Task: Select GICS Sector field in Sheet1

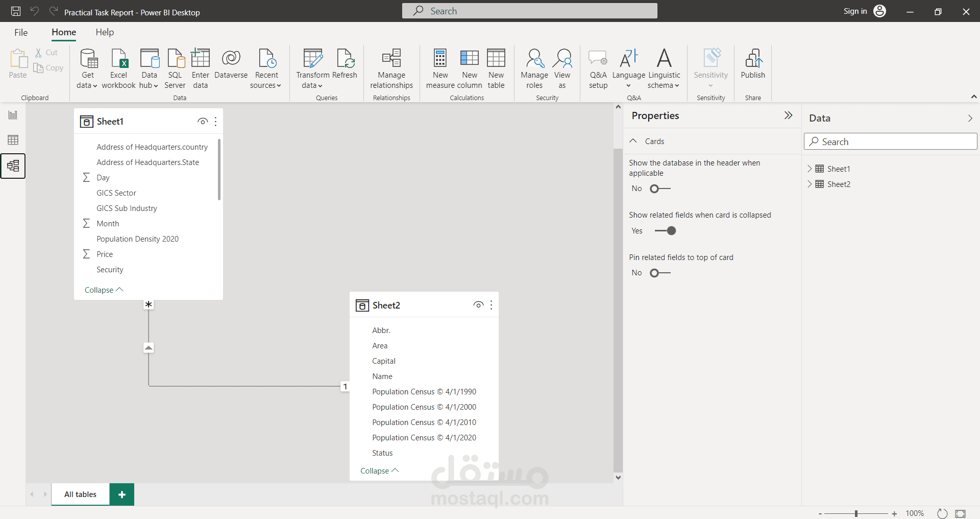Action: pos(116,193)
